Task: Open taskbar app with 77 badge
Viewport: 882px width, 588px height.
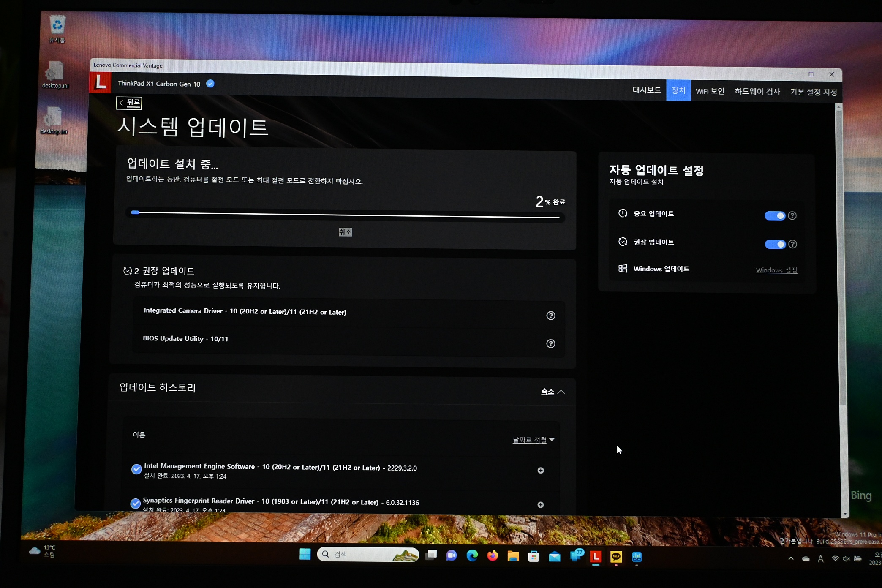Action: coord(576,555)
